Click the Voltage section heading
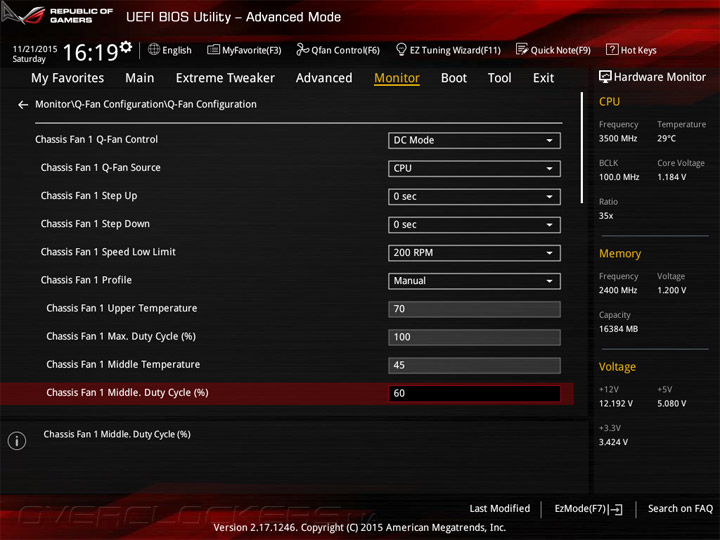The width and height of the screenshot is (720, 540). coord(617,367)
